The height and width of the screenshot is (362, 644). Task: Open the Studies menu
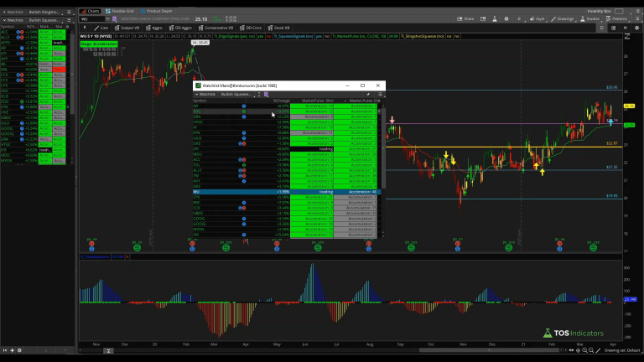click(x=590, y=19)
